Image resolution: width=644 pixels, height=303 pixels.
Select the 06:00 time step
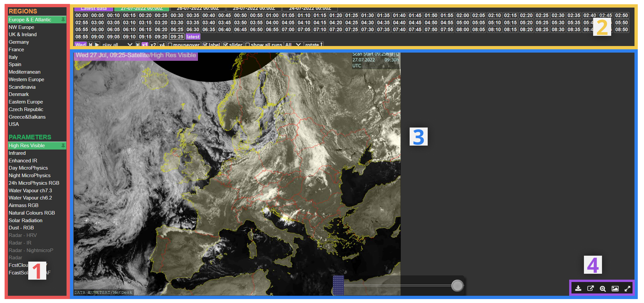[x=97, y=30]
